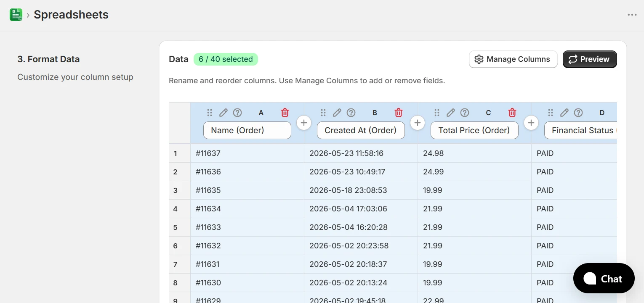Click order cell #11637
Screen dimensions: 644x303
pos(247,153)
